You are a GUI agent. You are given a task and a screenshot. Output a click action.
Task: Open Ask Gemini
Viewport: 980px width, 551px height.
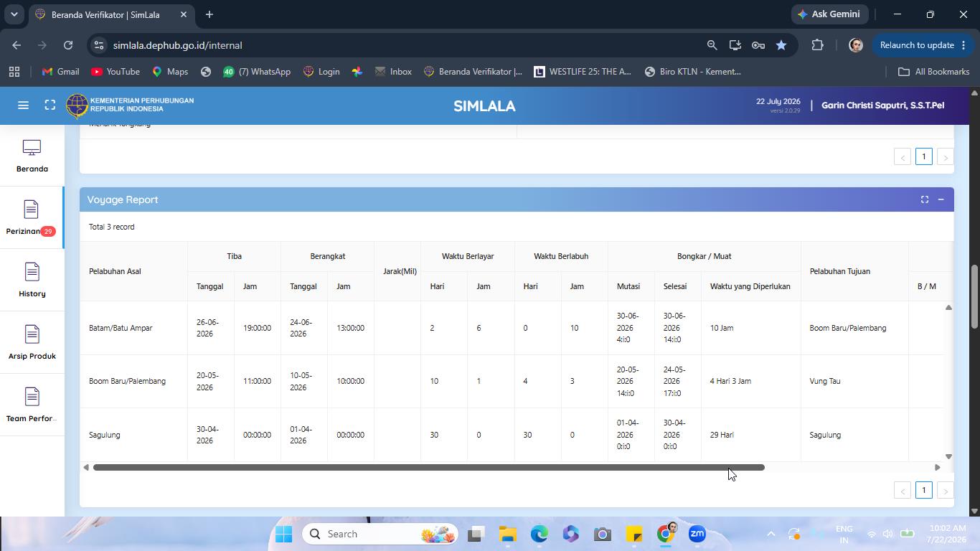(829, 14)
